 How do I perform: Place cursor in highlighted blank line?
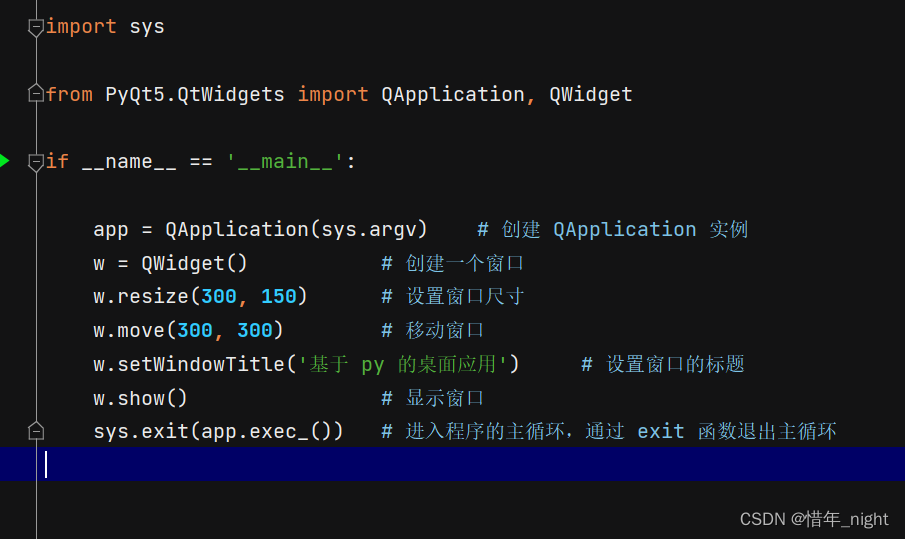(x=452, y=464)
